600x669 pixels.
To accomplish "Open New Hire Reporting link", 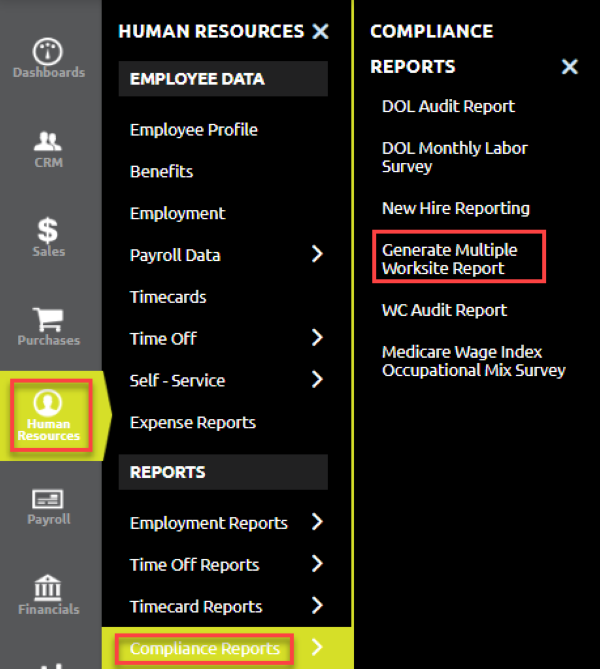I will [456, 208].
